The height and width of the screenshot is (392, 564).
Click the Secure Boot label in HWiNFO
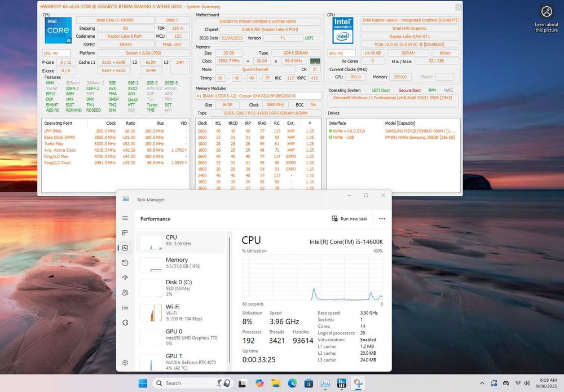[409, 90]
